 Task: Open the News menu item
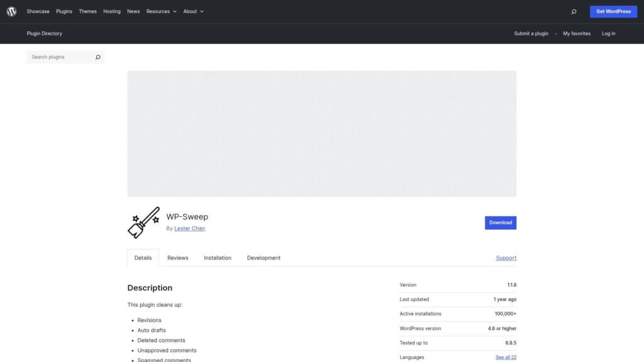coord(133,11)
